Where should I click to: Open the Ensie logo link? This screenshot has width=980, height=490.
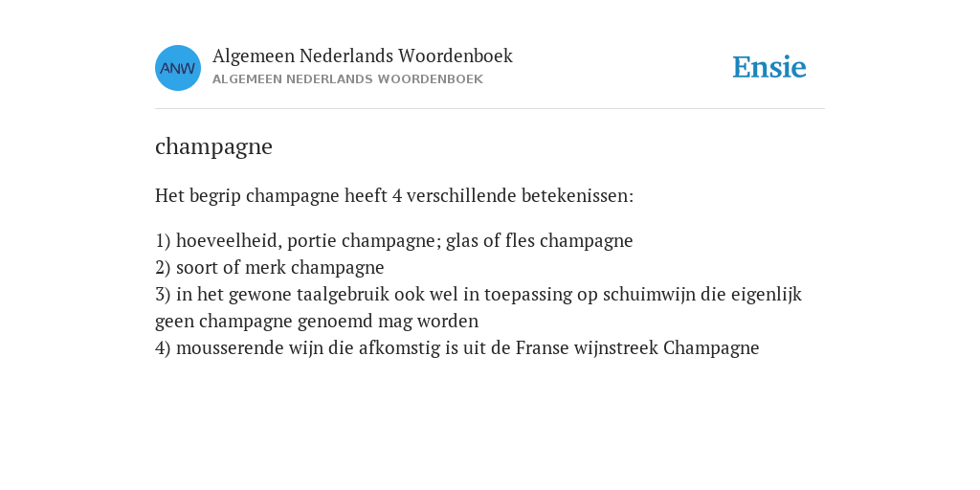769,68
